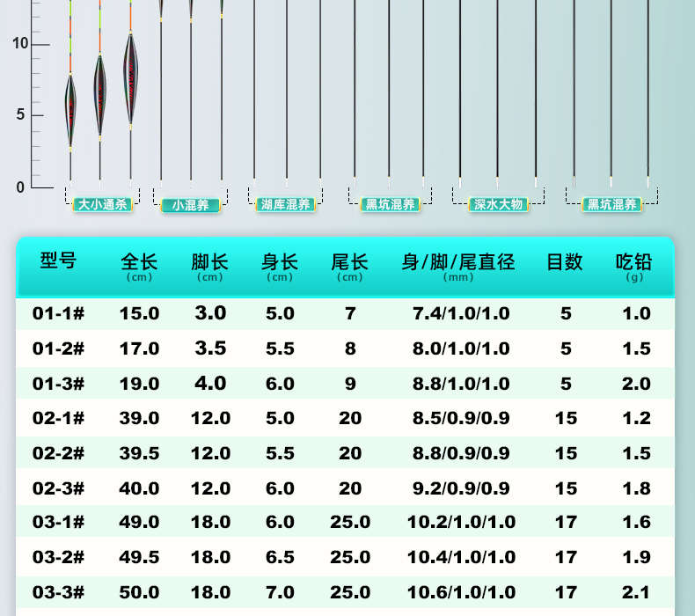Select model cell 02-2#

(x=58, y=453)
